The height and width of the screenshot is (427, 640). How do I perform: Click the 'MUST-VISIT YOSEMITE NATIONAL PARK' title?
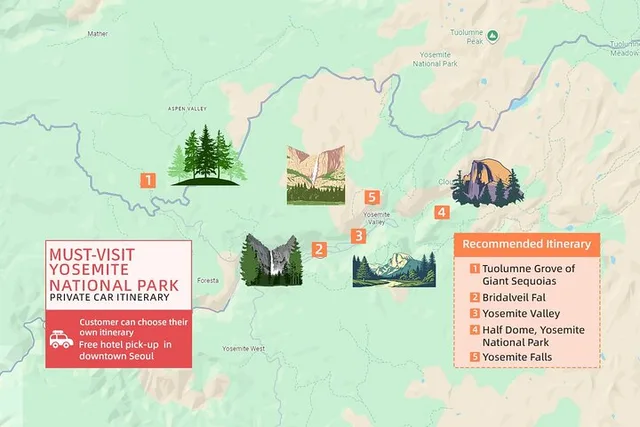point(114,269)
